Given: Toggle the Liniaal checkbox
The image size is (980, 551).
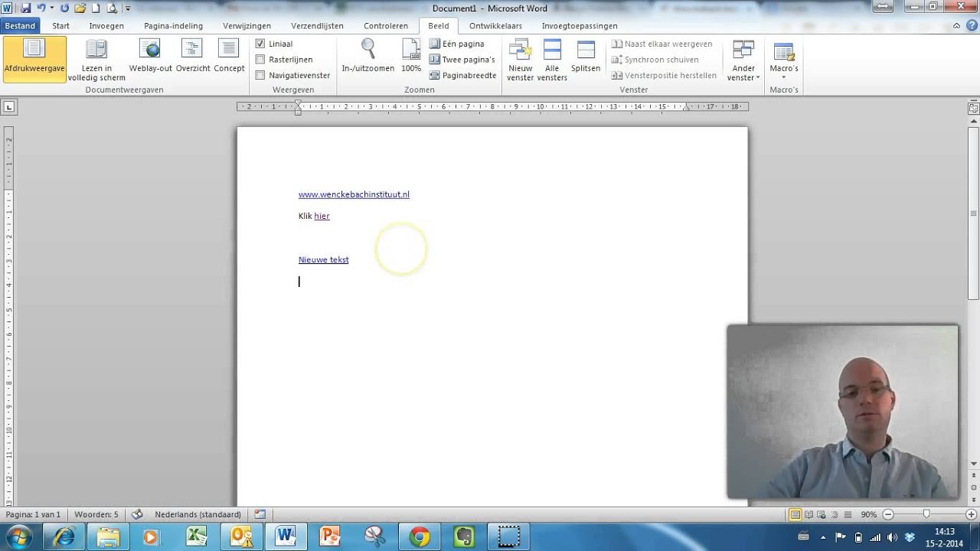Looking at the screenshot, I should [260, 44].
